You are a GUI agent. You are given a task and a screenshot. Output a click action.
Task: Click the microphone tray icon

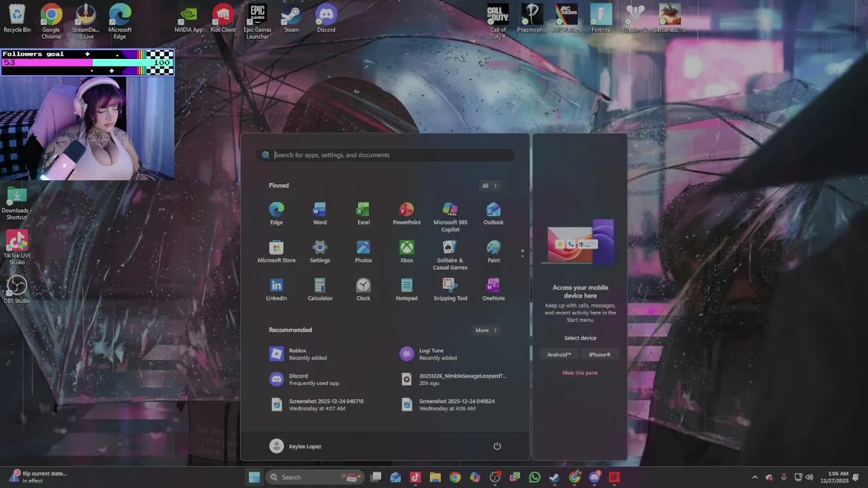[x=783, y=477]
